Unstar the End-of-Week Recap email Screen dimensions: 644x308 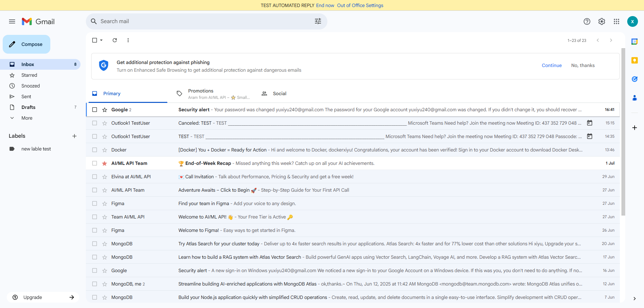pyautogui.click(x=105, y=164)
